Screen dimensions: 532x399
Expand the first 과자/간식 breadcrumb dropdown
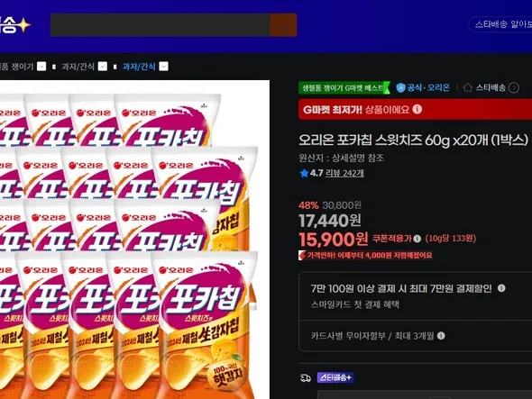click(x=103, y=67)
